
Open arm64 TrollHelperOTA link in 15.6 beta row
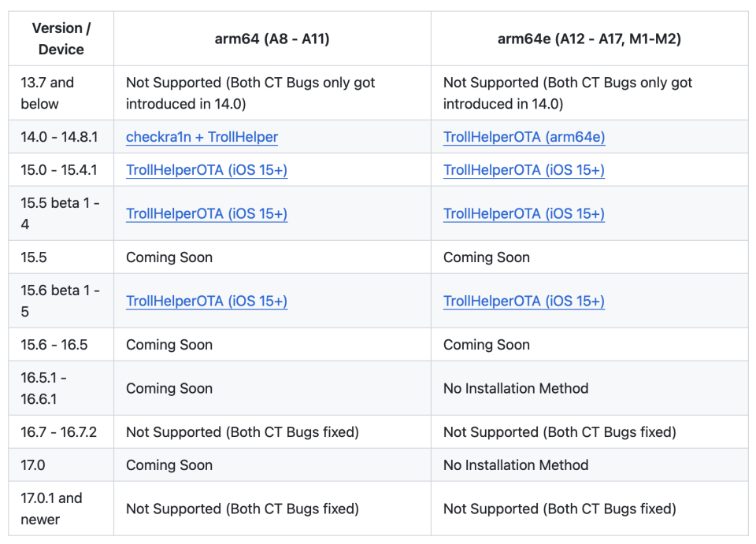coord(206,301)
